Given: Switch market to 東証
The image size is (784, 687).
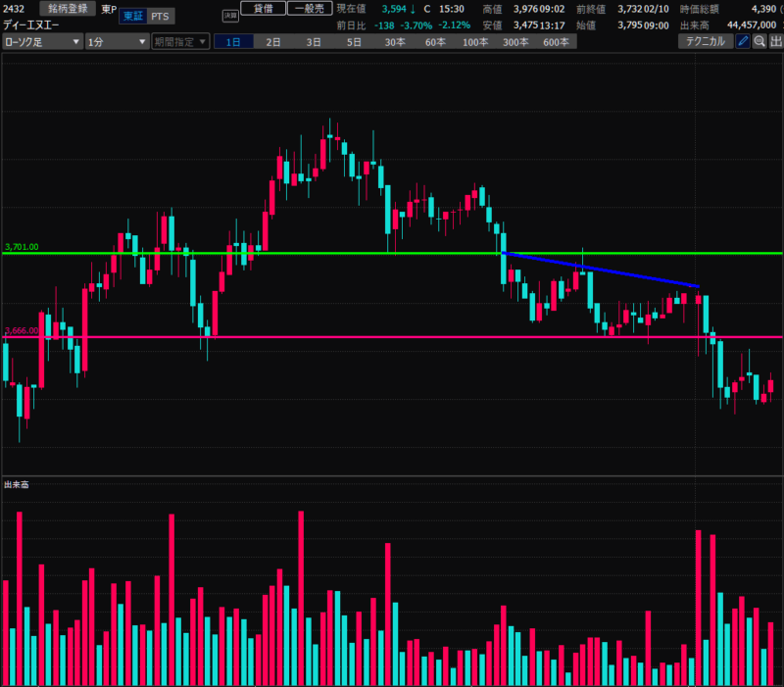Looking at the screenshot, I should [x=133, y=17].
